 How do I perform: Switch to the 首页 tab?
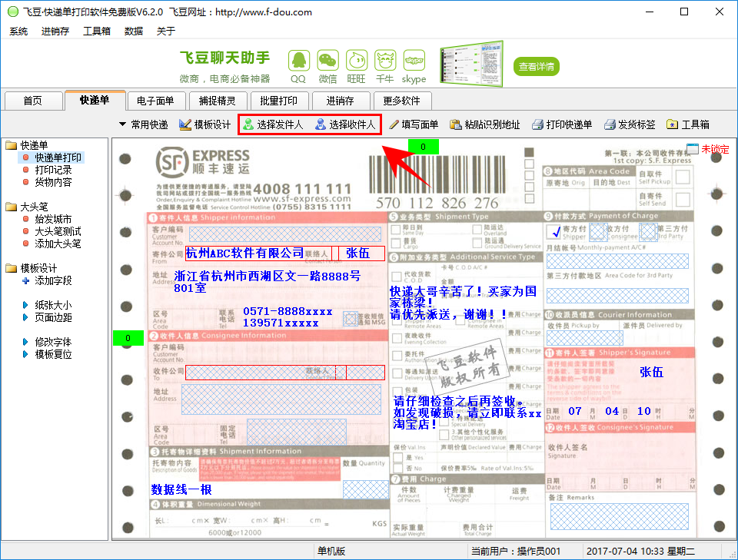pyautogui.click(x=33, y=101)
